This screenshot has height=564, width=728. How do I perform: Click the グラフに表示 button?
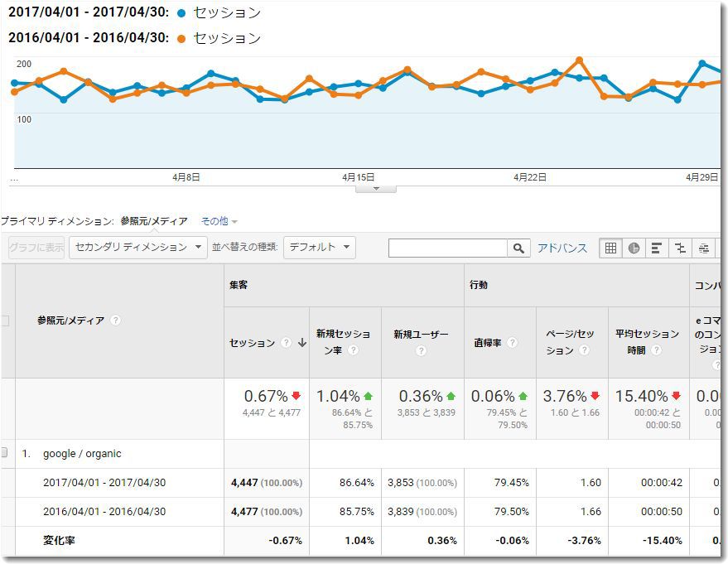click(36, 247)
